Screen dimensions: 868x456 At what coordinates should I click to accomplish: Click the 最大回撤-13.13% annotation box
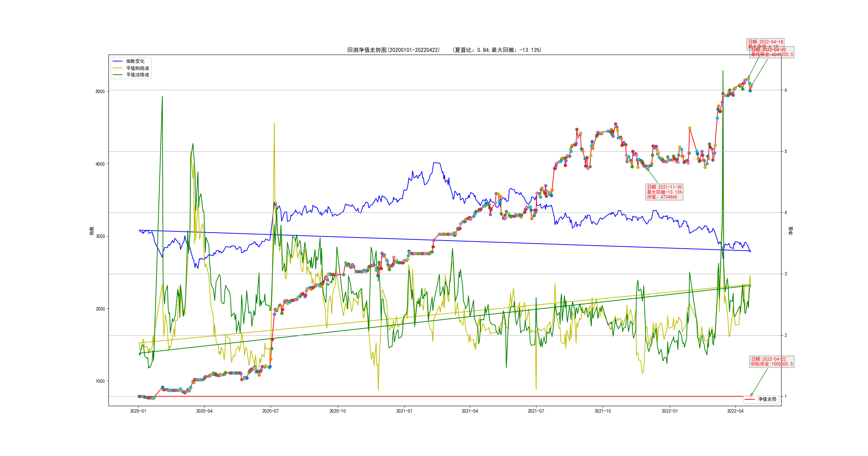coord(664,192)
